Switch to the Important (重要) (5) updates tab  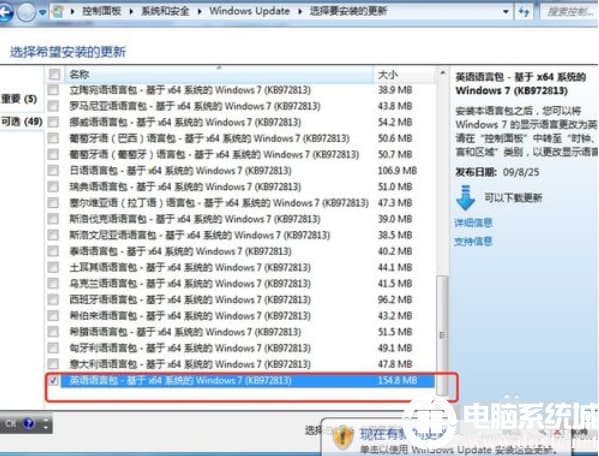point(19,99)
